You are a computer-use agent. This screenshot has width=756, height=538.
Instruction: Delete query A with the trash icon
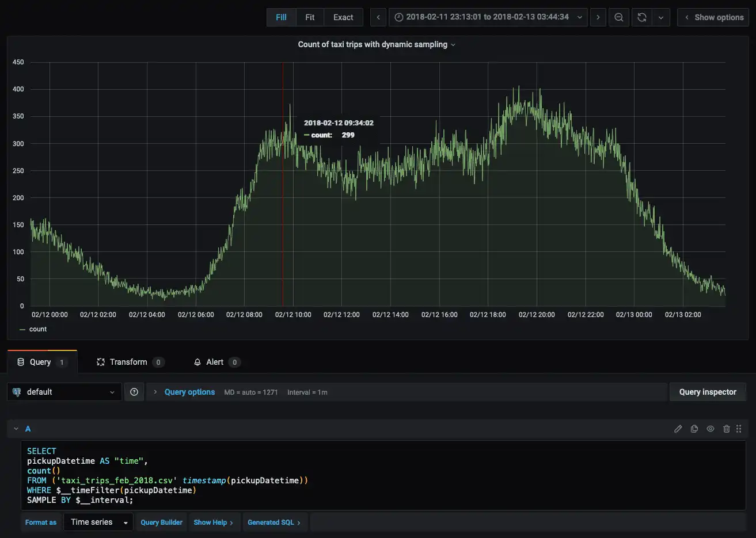727,429
